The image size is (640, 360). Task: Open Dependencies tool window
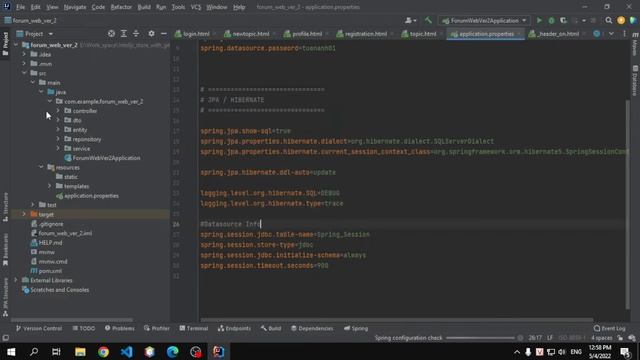pos(312,328)
